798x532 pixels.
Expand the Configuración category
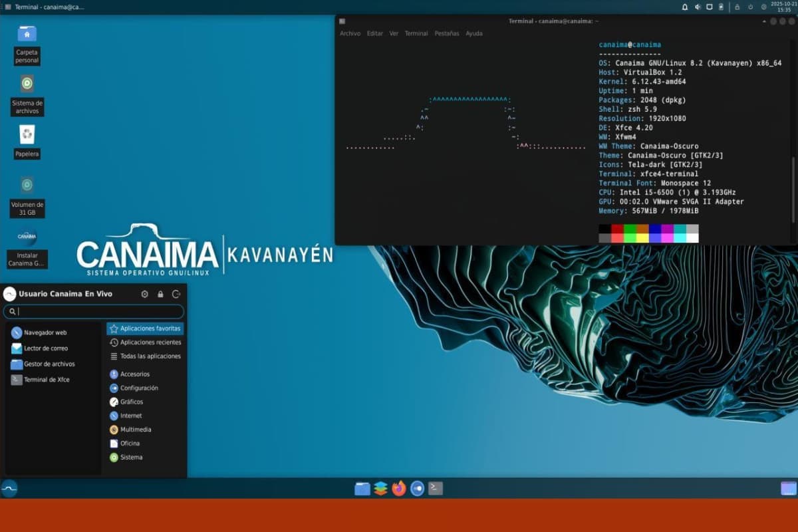138,388
